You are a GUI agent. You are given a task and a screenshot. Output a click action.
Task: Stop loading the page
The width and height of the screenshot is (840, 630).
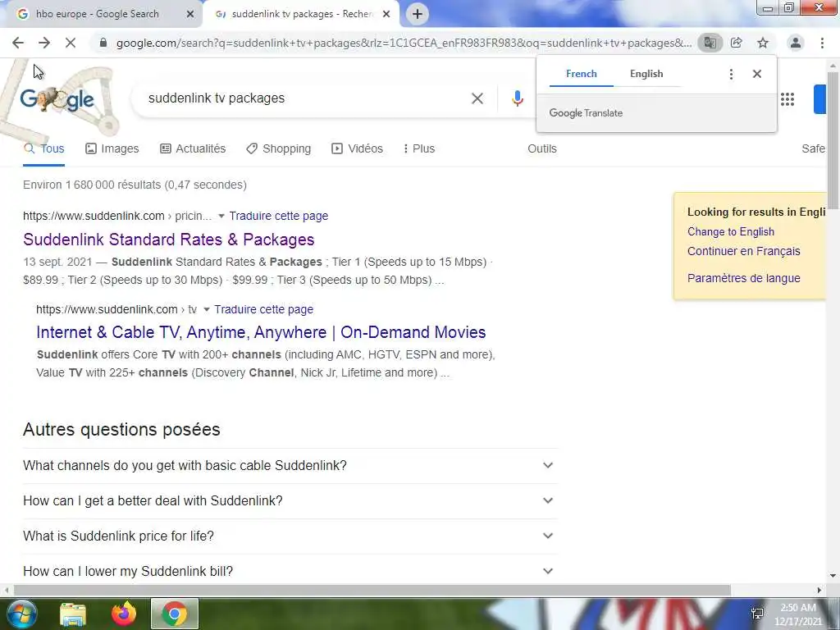click(x=71, y=43)
